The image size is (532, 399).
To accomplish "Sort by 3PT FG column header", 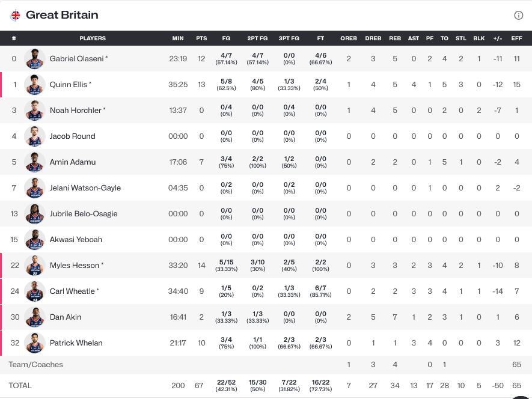I will click(289, 38).
